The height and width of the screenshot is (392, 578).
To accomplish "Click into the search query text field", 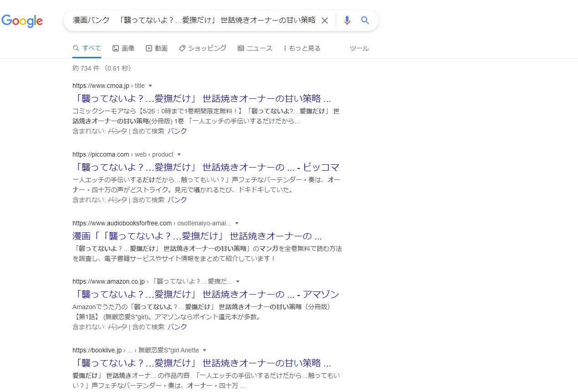I will coord(194,20).
